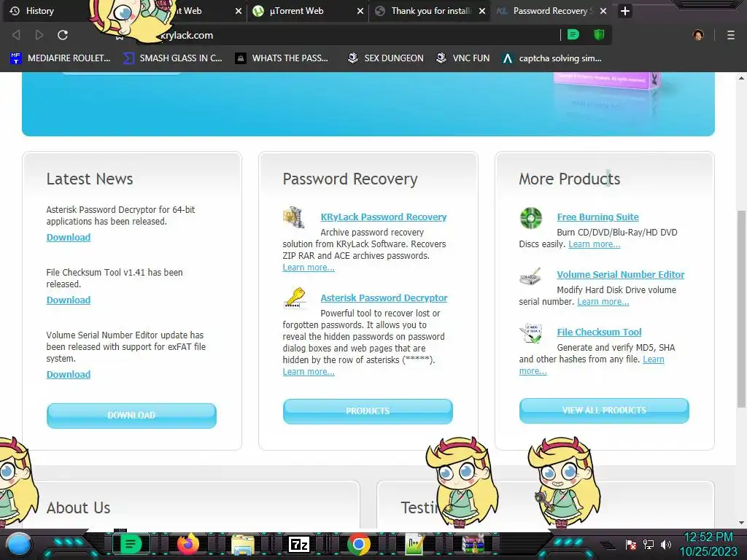Image resolution: width=747 pixels, height=560 pixels.
Task: Click Learn more for Volume Serial Number Editor
Action: click(603, 301)
